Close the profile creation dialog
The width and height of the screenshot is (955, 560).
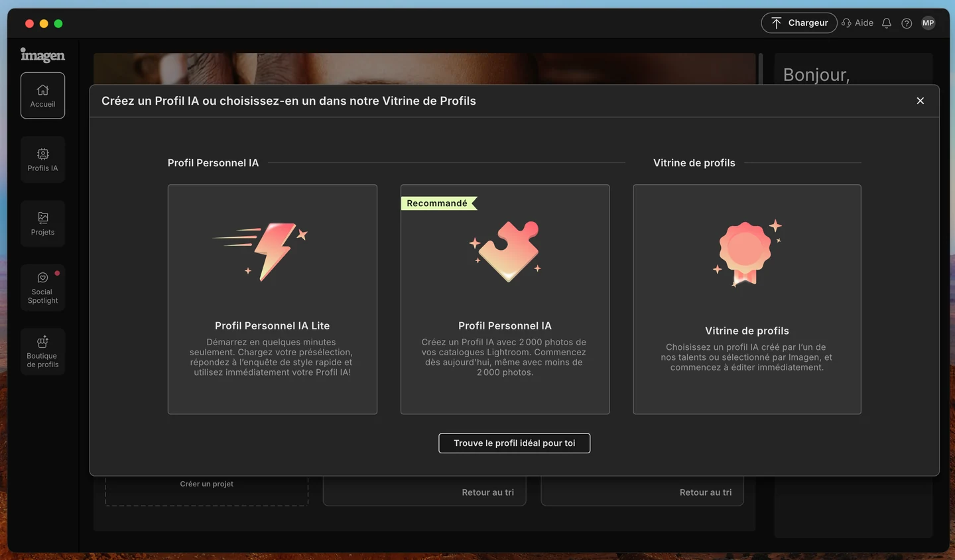[921, 101]
